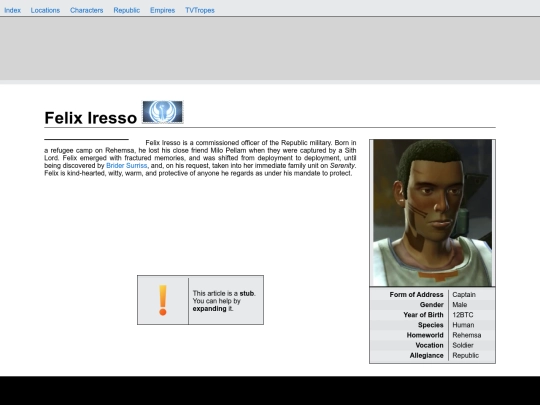Click the orange exclamation stub icon
This screenshot has width=540, height=405.
163,300
